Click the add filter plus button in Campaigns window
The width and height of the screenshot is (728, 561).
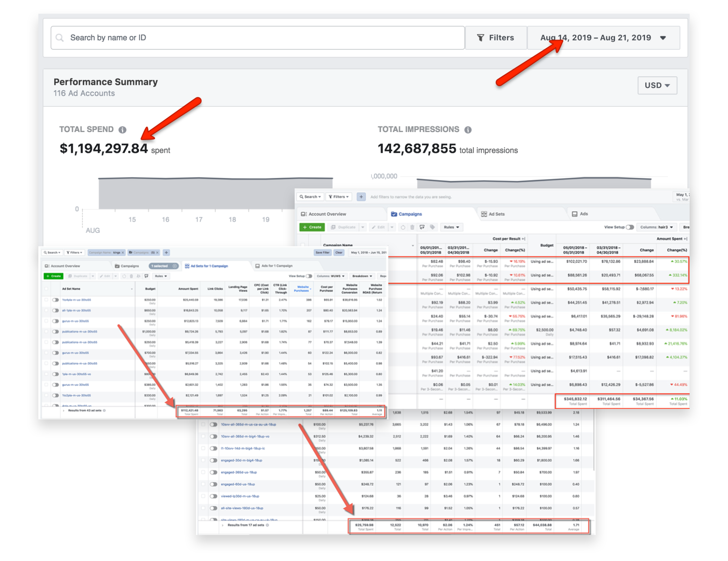(x=361, y=197)
